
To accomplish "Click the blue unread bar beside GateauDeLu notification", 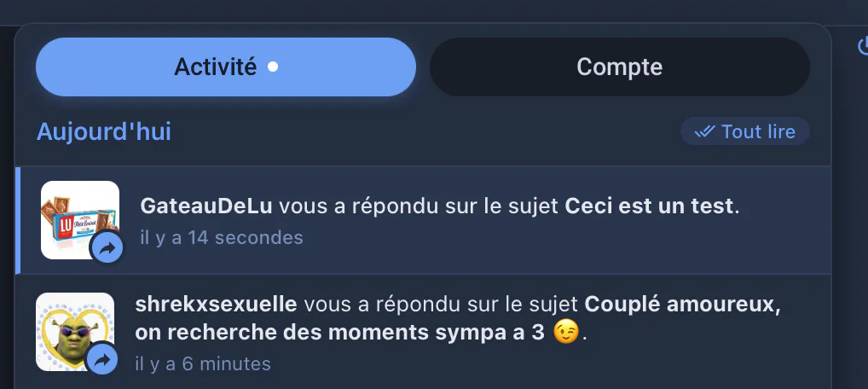I will coord(18,220).
